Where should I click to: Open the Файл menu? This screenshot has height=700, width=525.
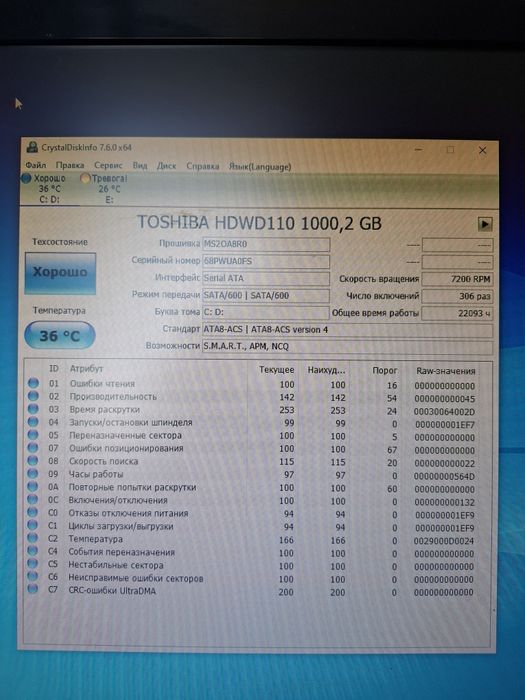36,165
